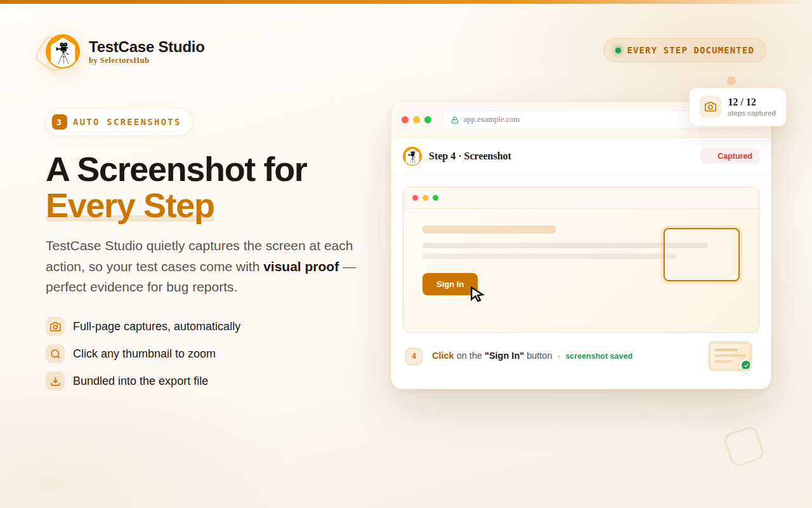Click the Click any thumbnail to zoom text
The height and width of the screenshot is (508, 812).
pos(144,354)
